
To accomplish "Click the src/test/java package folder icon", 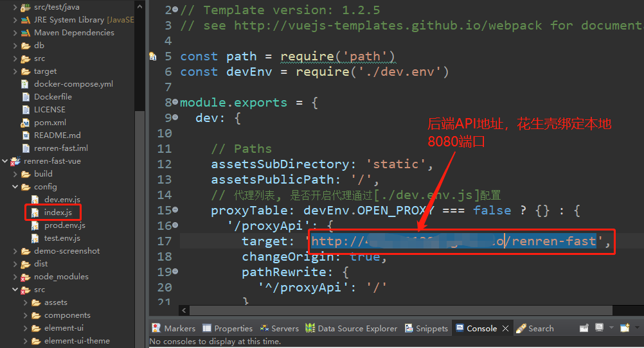I will coord(26,7).
